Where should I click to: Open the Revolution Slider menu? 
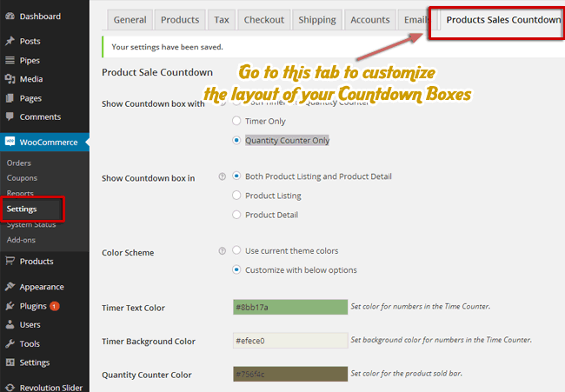click(50, 388)
